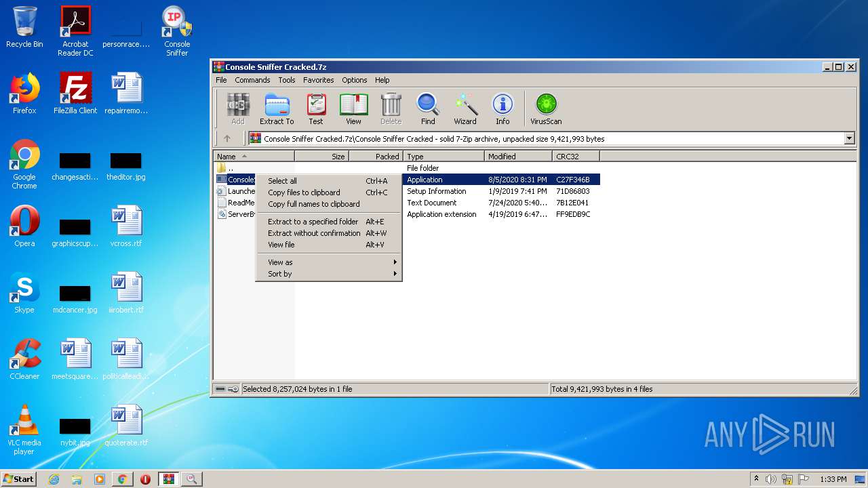
Task: Click the archive path input field
Action: [x=546, y=138]
